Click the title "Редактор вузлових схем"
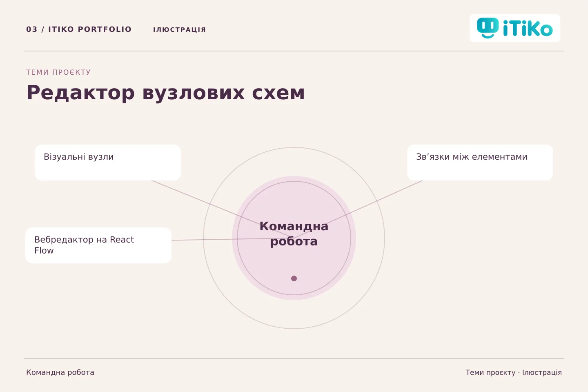The image size is (588, 392). pyautogui.click(x=165, y=93)
